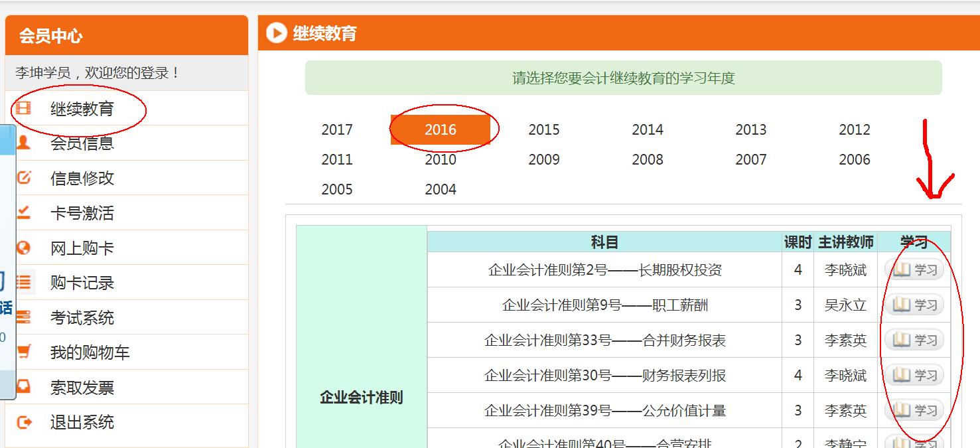Start learning 长期股权投资 course

point(916,269)
